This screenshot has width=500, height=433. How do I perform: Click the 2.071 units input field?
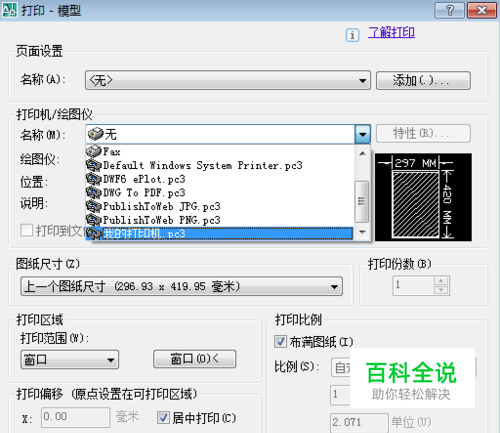point(359,423)
